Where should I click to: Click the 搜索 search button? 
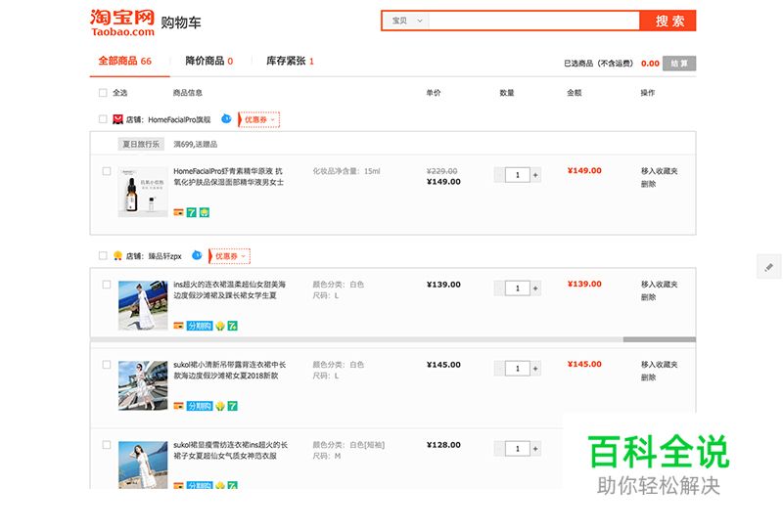point(668,21)
